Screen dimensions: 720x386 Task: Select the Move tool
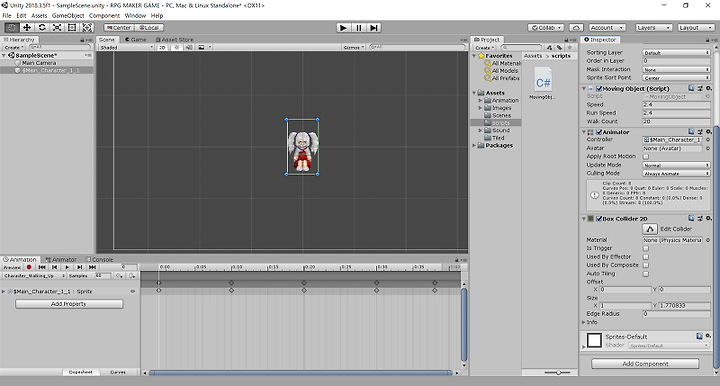point(27,28)
